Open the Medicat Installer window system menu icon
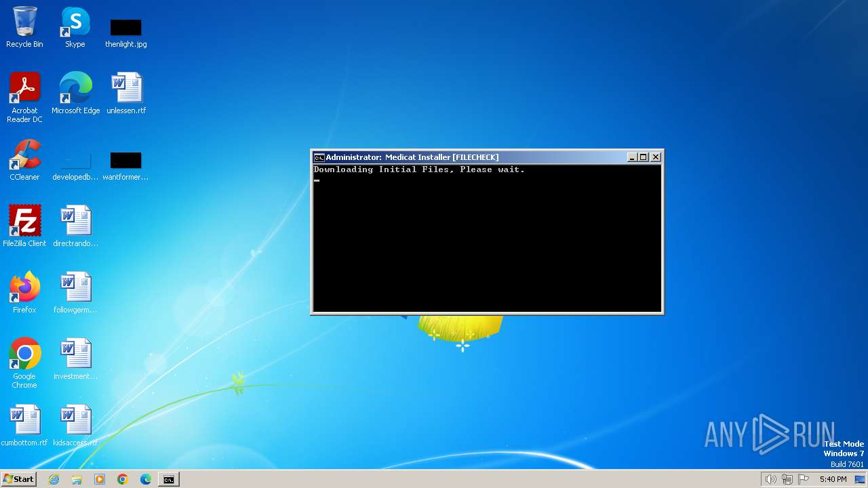 [x=319, y=157]
